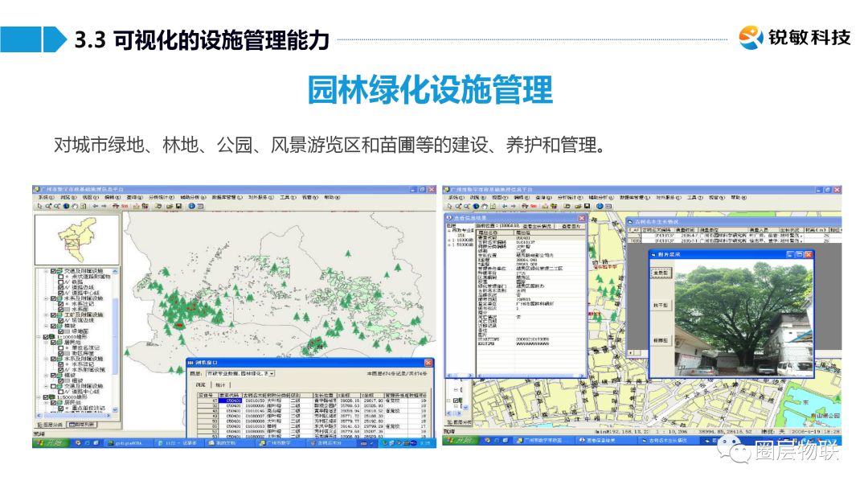Select the hand pan tool in the tree-photo GIS window
868x489 pixels.
tap(485, 207)
